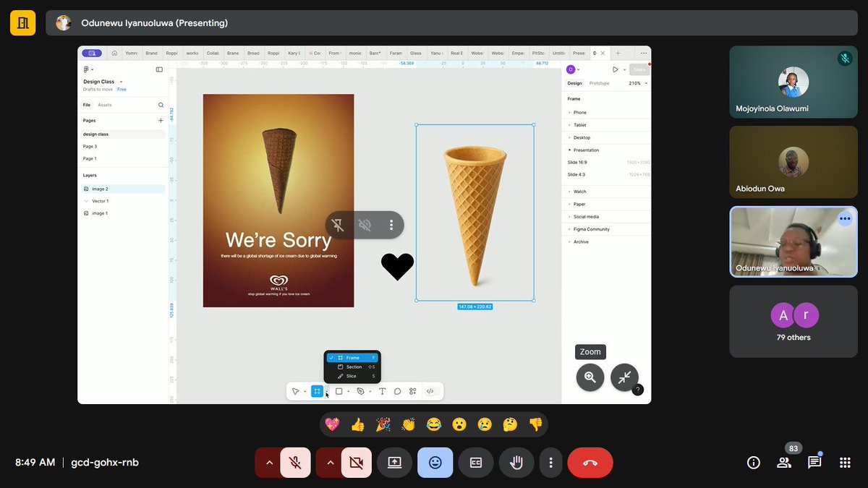Switch to the Assets tab

pos(105,105)
